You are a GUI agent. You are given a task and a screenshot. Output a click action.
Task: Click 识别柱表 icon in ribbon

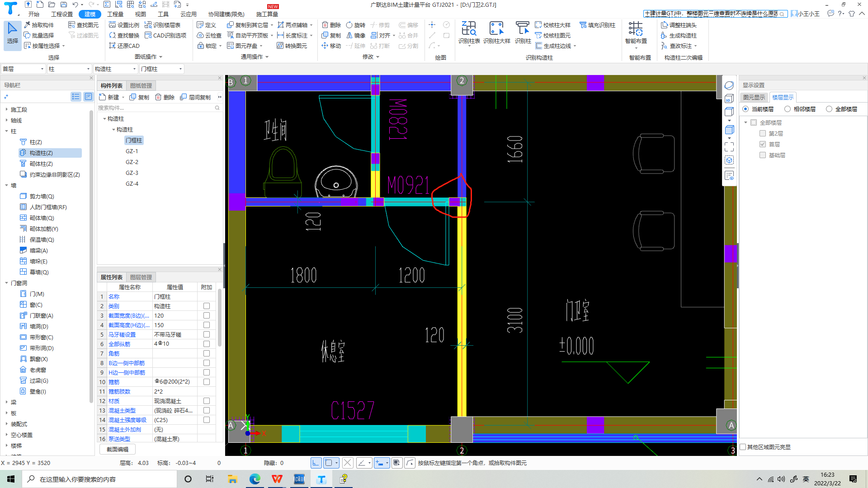click(469, 32)
